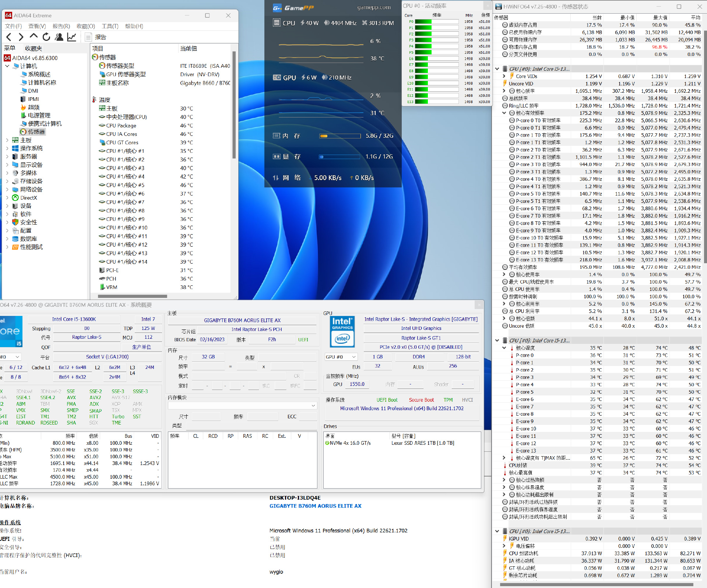Open the 内存模块 memory module dropdown
The image size is (707, 588).
[x=242, y=405]
